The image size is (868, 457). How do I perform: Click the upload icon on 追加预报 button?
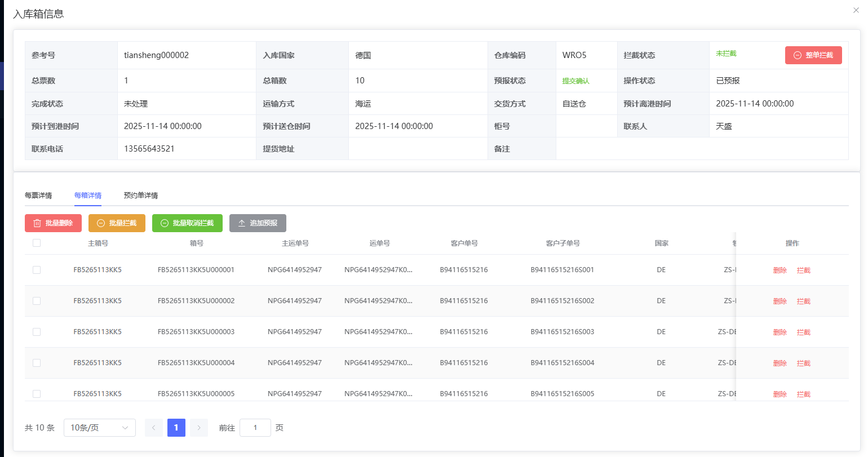tap(242, 223)
